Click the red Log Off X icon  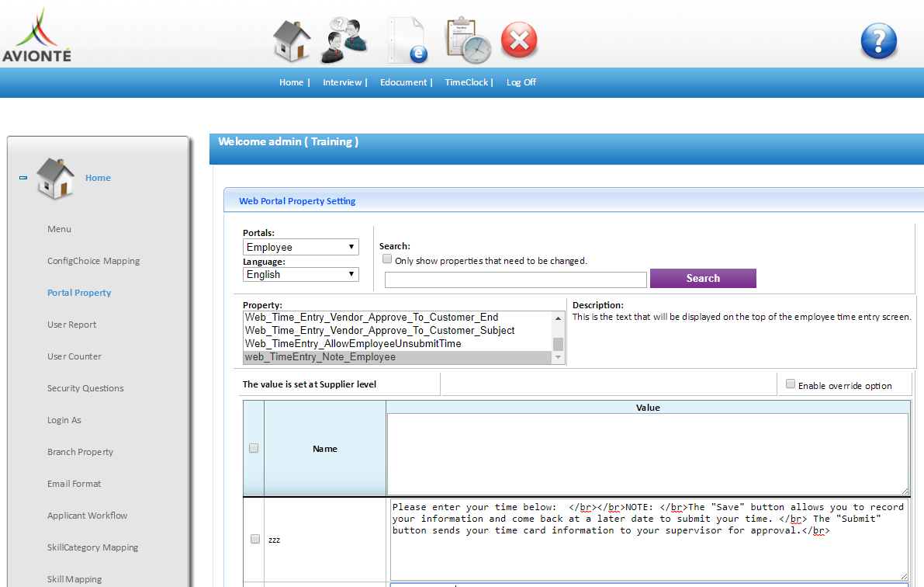519,40
